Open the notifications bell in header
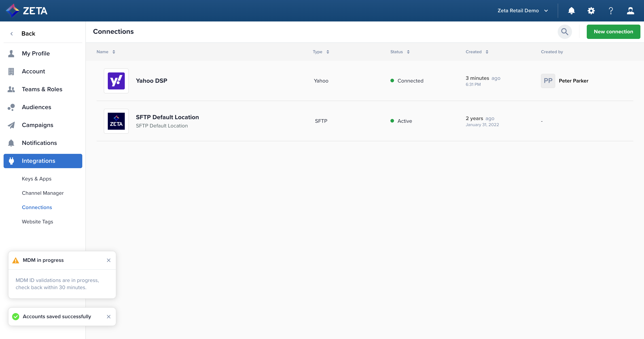This screenshot has width=644, height=339. coord(571,11)
